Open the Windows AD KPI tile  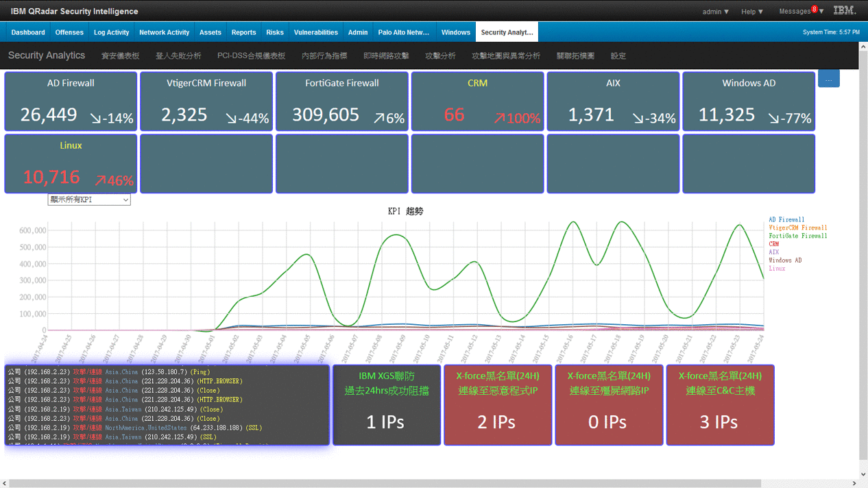[x=749, y=101]
